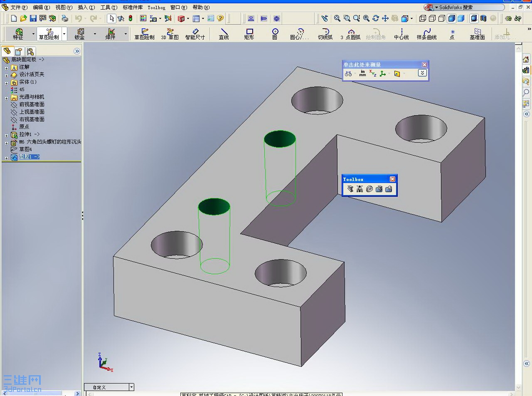This screenshot has width=532, height=396.
Task: Select 上视基准面 in the feature tree
Action: coord(32,112)
